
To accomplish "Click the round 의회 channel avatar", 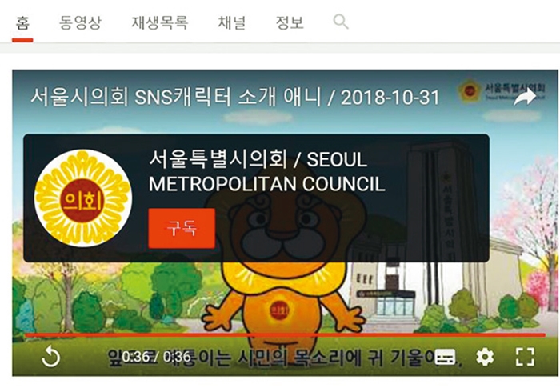I will point(83,198).
